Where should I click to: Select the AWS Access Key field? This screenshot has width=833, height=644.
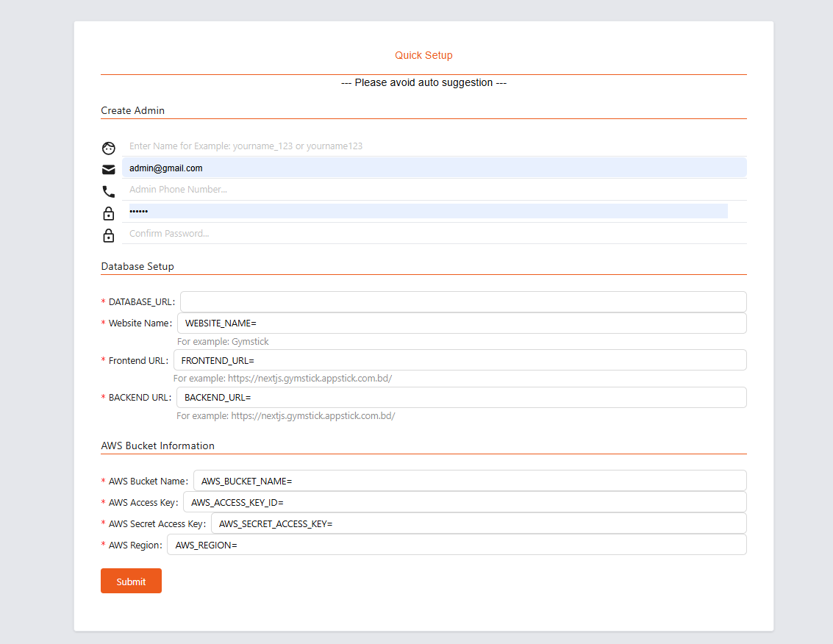tap(464, 502)
